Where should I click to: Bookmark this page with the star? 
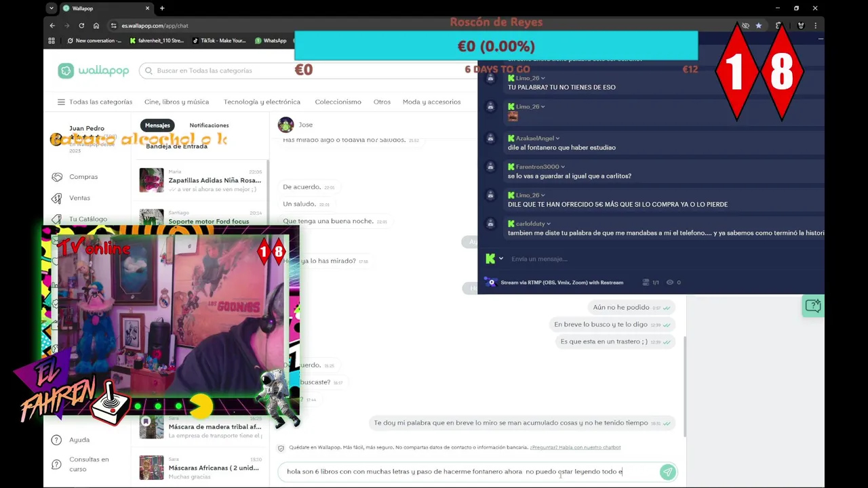(759, 26)
